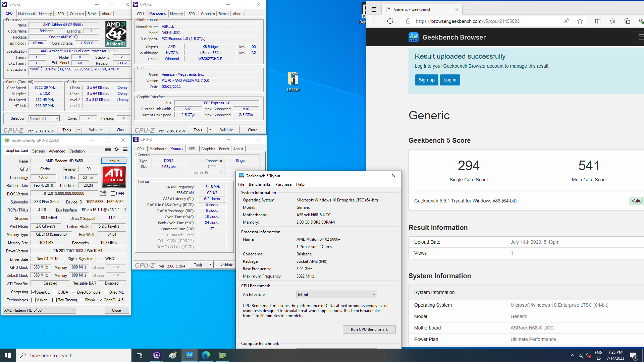This screenshot has width=644, height=362.
Task: Expand Tools dropdown arrow in CPU window
Action: click(x=79, y=130)
